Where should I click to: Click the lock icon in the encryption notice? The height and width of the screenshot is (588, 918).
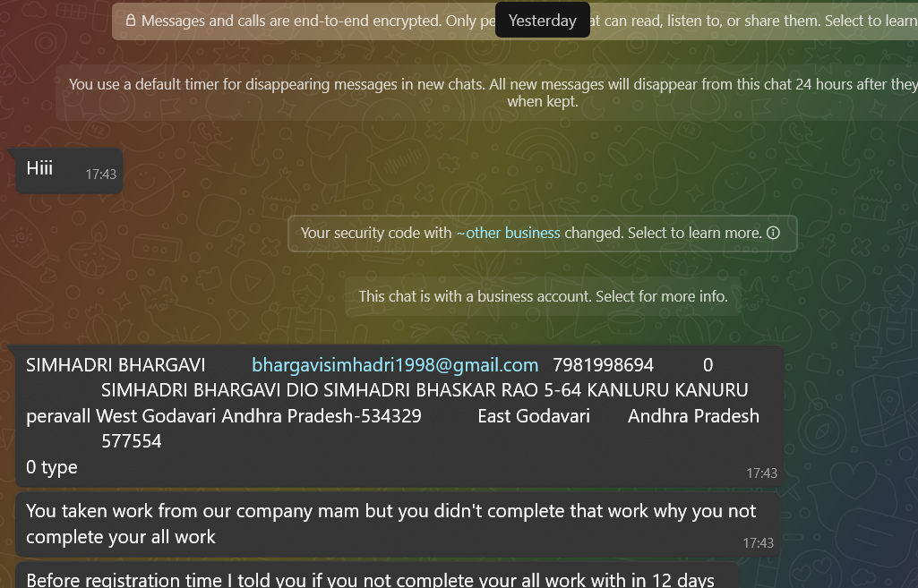[131, 21]
